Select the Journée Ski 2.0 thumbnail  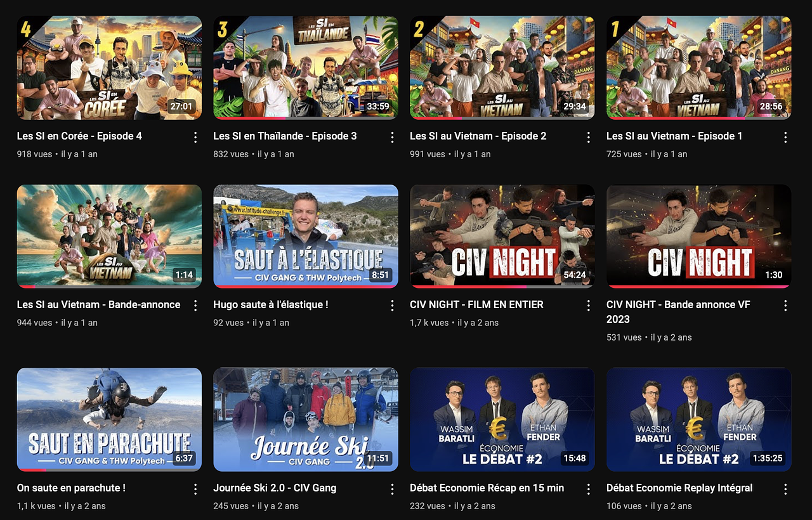coord(306,419)
